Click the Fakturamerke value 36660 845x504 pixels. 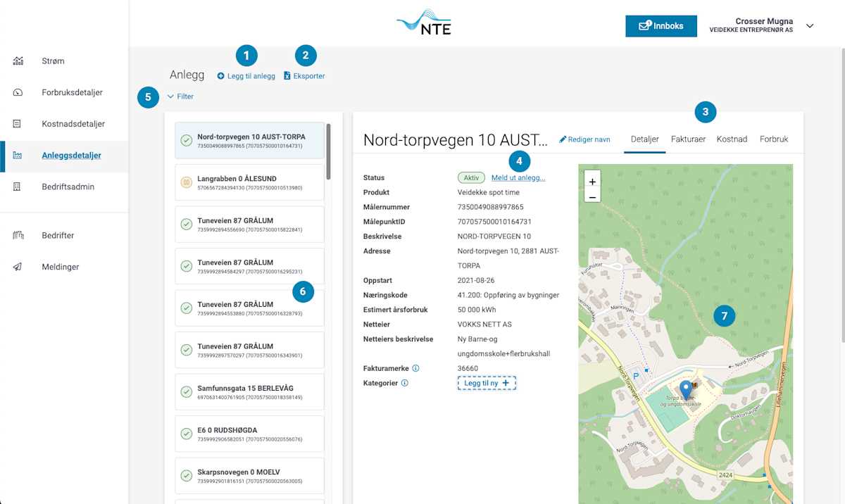point(468,368)
